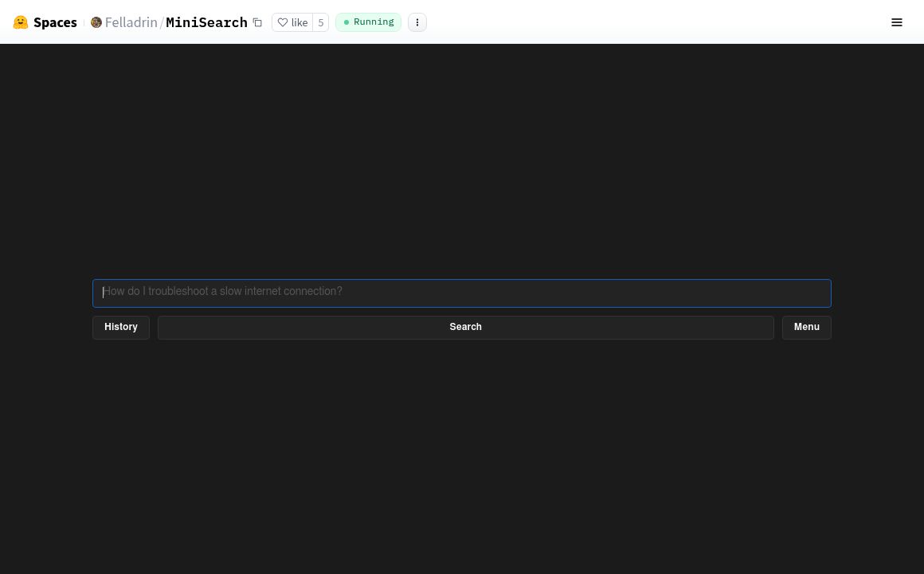This screenshot has height=574, width=924.
Task: Open the MiniSearch Space title link
Action: pyautogui.click(x=206, y=22)
